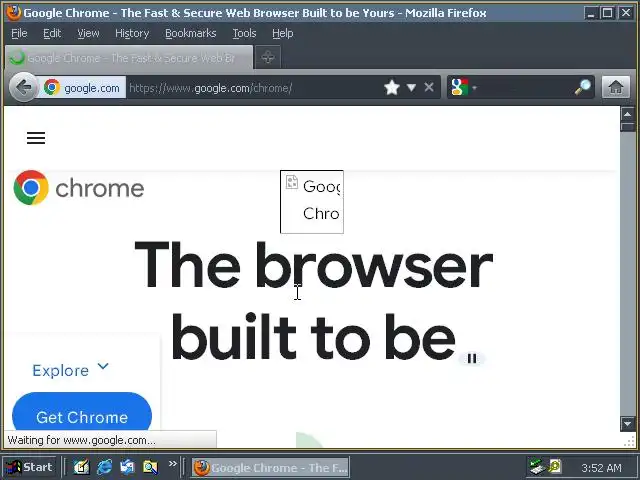
Task: Click the scrollbar down arrow
Action: click(x=627, y=423)
